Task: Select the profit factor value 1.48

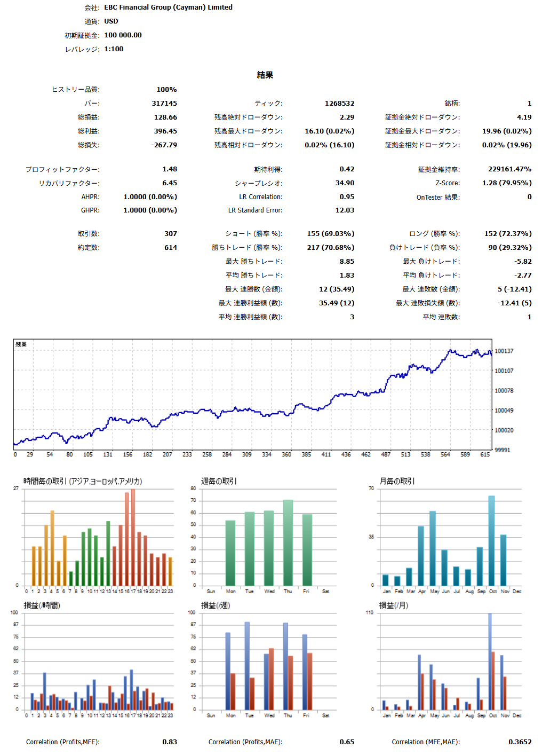Action: click(170, 169)
